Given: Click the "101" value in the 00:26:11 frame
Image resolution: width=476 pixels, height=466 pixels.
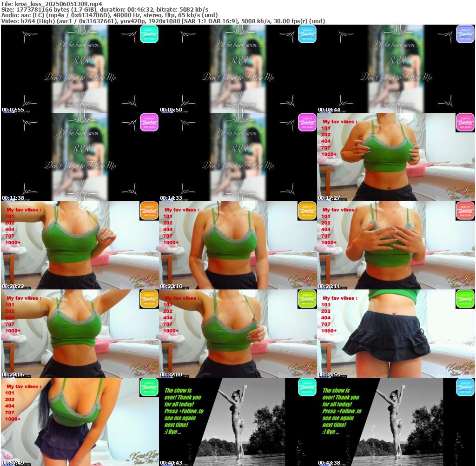Looking at the screenshot, I should pyautogui.click(x=326, y=217).
